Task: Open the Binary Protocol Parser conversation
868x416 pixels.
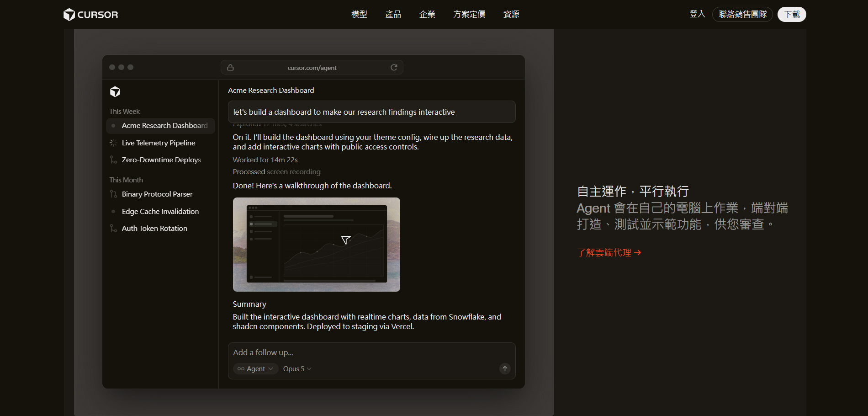Action: click(x=160, y=194)
